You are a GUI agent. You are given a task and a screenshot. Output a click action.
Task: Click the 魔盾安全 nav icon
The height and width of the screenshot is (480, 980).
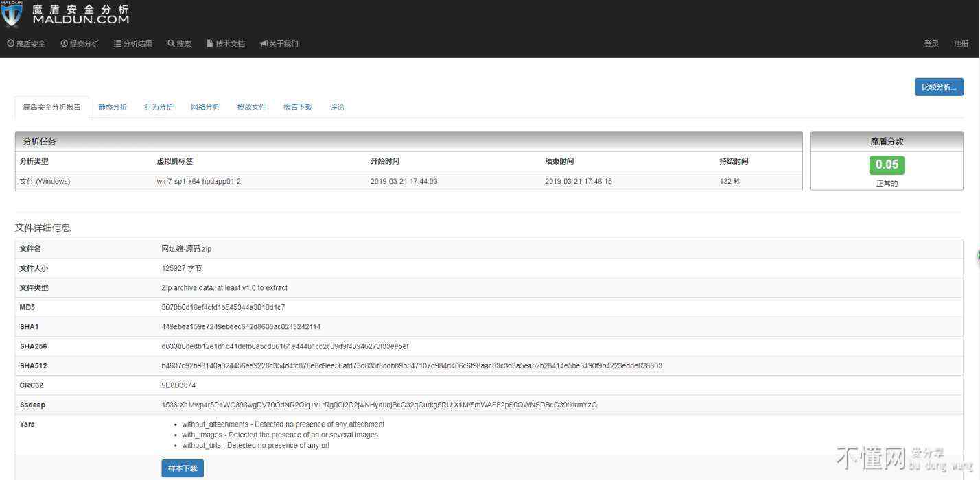click(11, 44)
